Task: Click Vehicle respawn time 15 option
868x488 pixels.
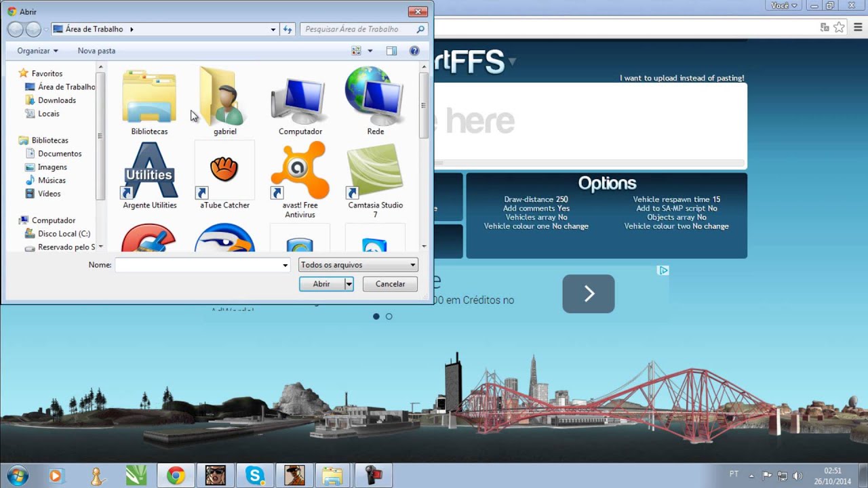Action: pos(676,199)
